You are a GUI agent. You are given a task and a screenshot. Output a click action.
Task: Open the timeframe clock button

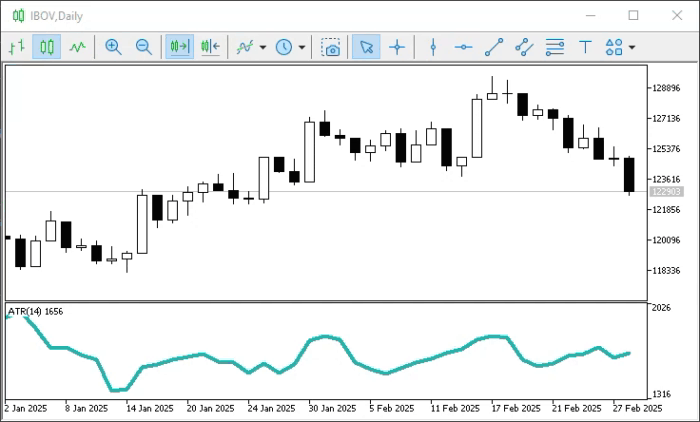pos(283,46)
